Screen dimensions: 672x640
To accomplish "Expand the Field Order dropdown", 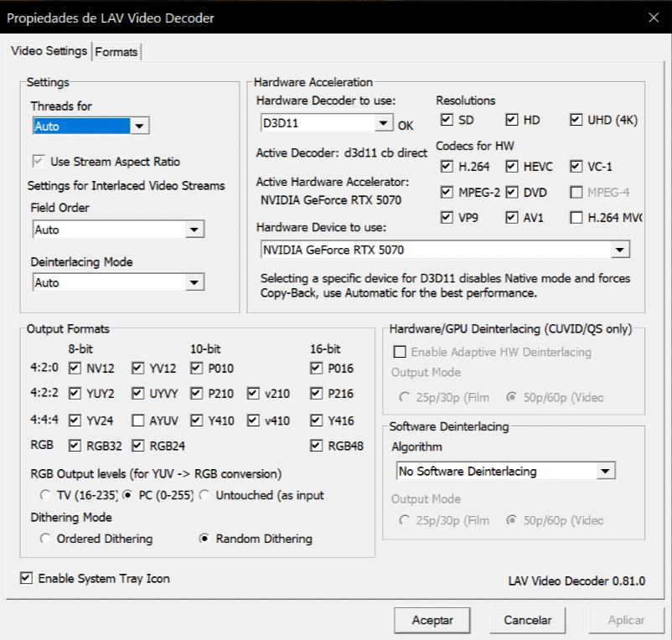I will [x=194, y=230].
